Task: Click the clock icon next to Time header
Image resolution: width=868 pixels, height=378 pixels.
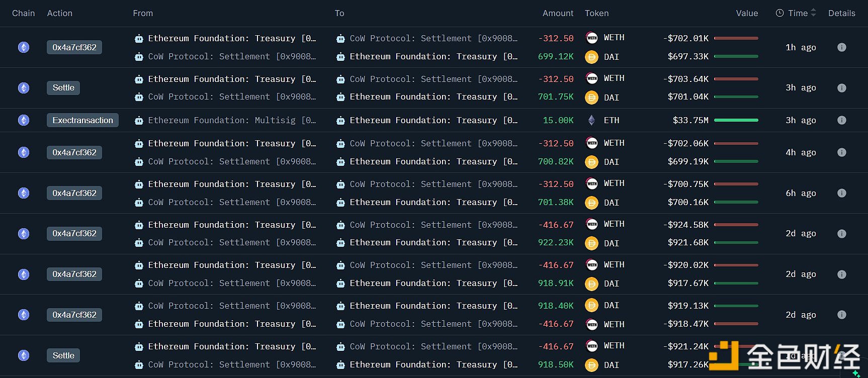Action: (x=779, y=13)
